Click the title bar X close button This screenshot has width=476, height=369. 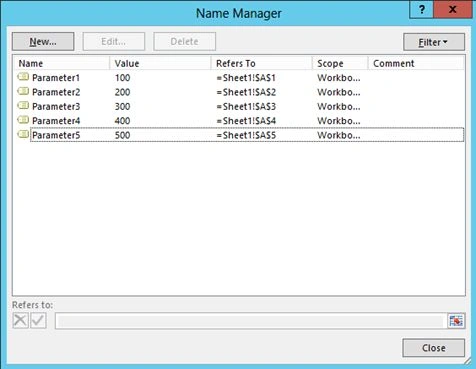coord(453,9)
